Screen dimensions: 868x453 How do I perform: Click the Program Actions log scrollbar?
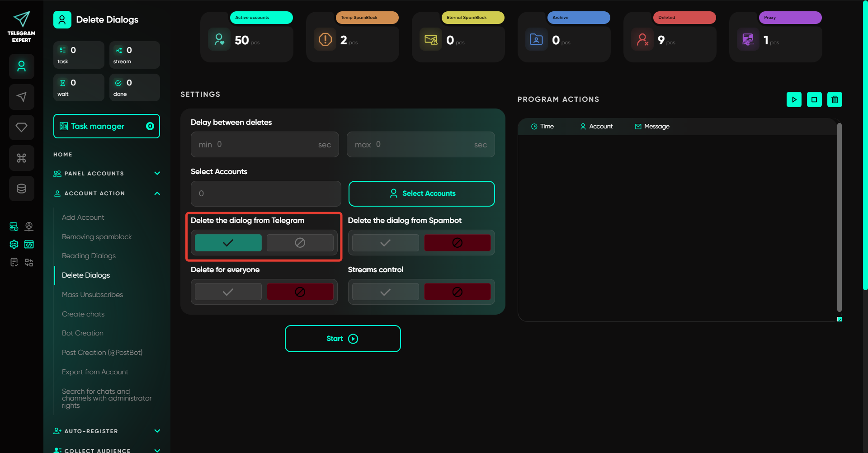pyautogui.click(x=839, y=217)
